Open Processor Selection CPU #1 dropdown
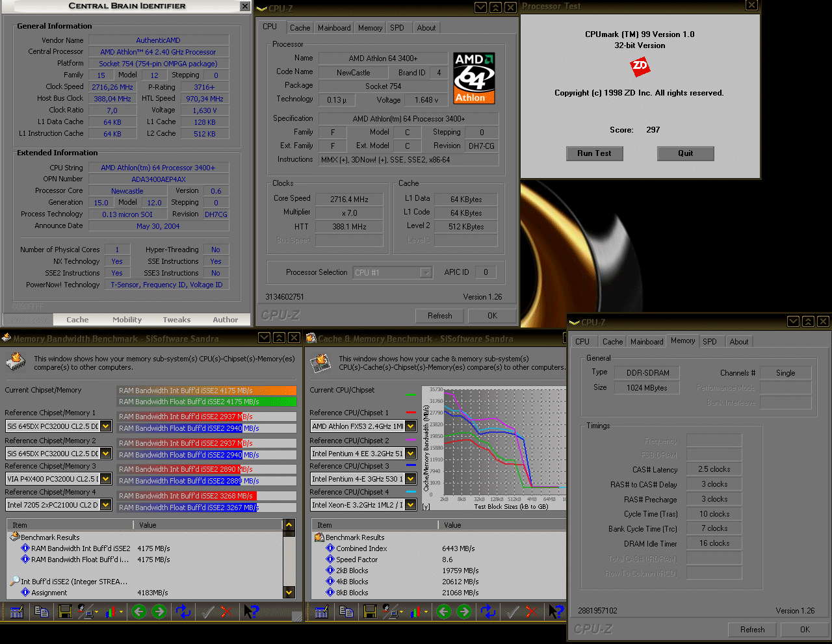 (426, 273)
